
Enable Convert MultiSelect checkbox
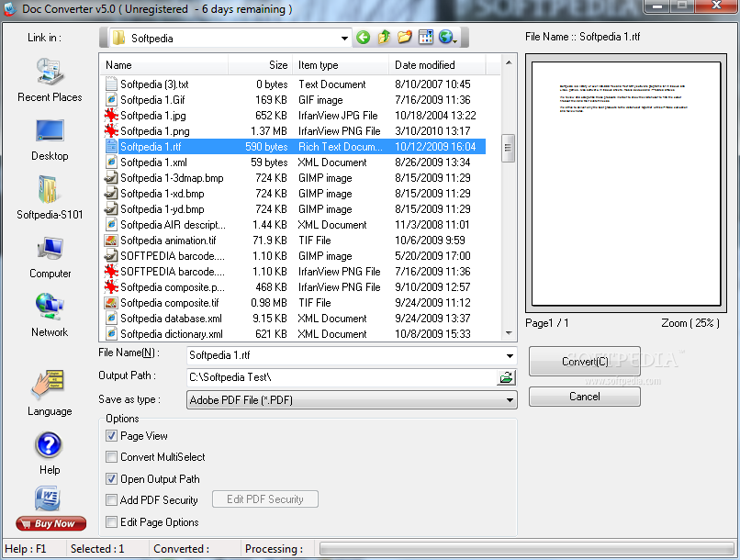point(111,456)
